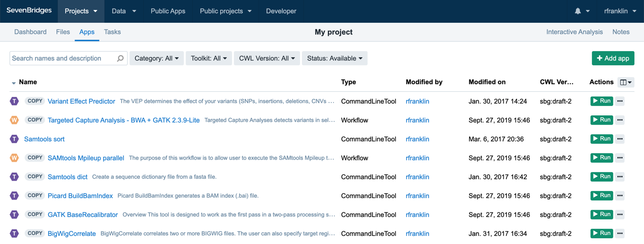Click the SevenBridges logo

29,11
